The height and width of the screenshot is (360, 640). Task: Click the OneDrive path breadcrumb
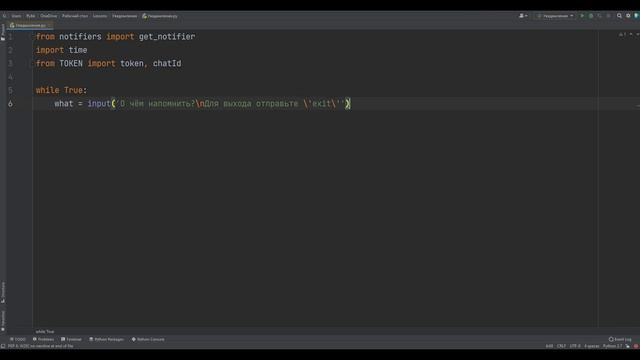point(49,16)
